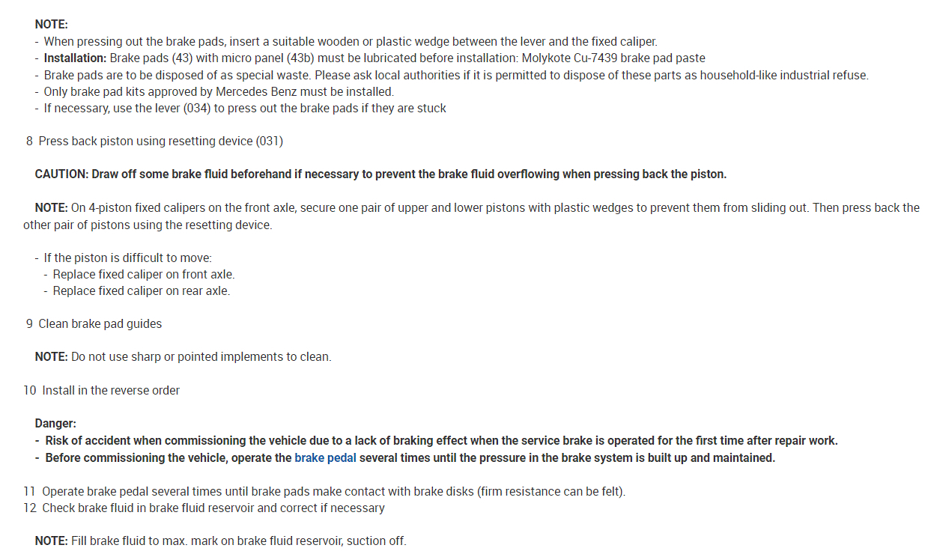Viewport: 928px width, 560px height.
Task: Click the "use the lever (034)" line
Action: [x=244, y=108]
